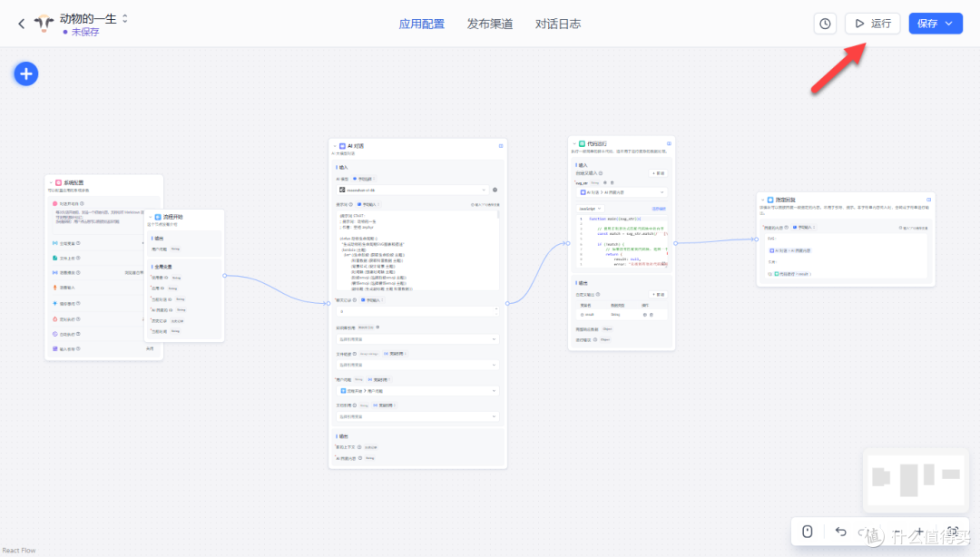Switch to the 发布渠道 tab
Viewport: 980px width, 557px height.
[489, 24]
